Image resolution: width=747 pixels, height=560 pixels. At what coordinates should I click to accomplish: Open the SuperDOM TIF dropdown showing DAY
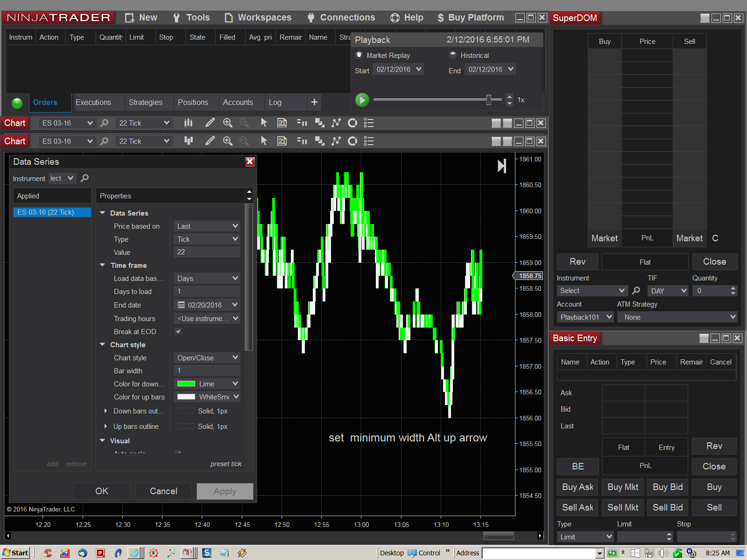pyautogui.click(x=668, y=291)
